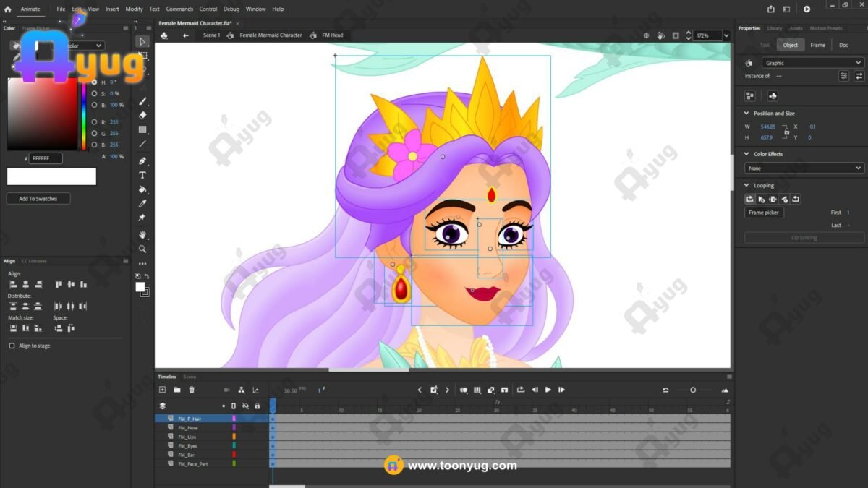Screen dimensions: 868x488
Task: Open the Graphic symbol type dropdown
Action: [x=812, y=63]
